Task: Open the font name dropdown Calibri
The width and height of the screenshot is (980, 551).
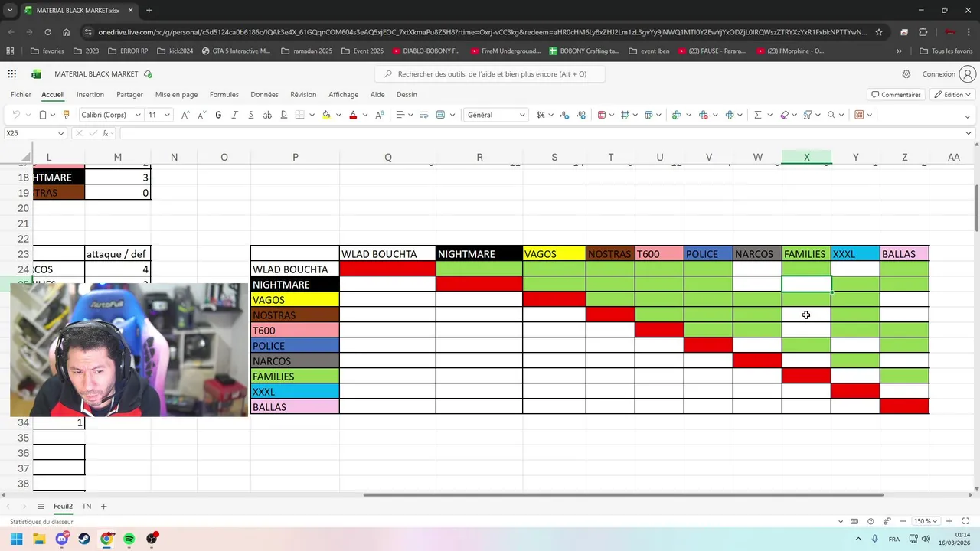Action: [138, 115]
